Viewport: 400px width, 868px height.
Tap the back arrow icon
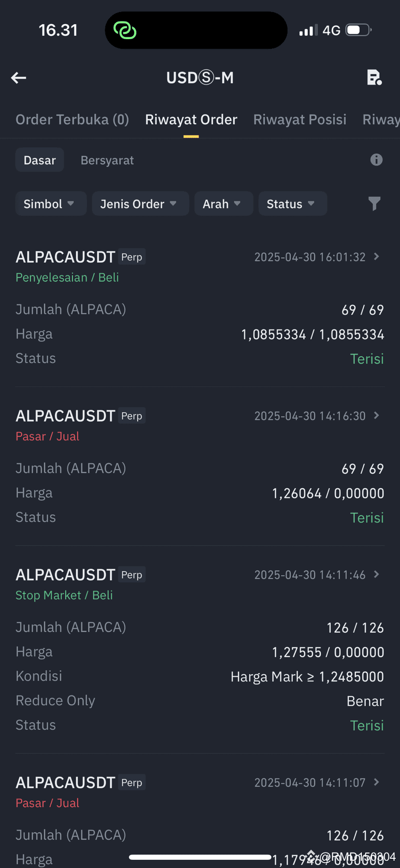pyautogui.click(x=18, y=78)
